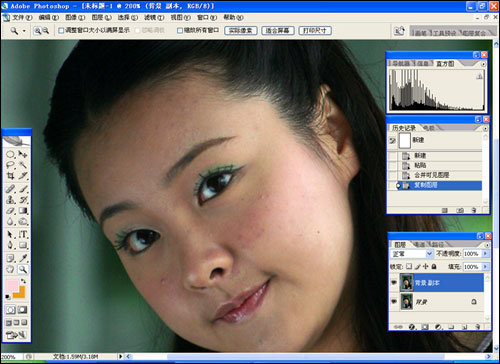Click the 实际像素 button
The width and height of the screenshot is (500, 364).
pyautogui.click(x=241, y=31)
